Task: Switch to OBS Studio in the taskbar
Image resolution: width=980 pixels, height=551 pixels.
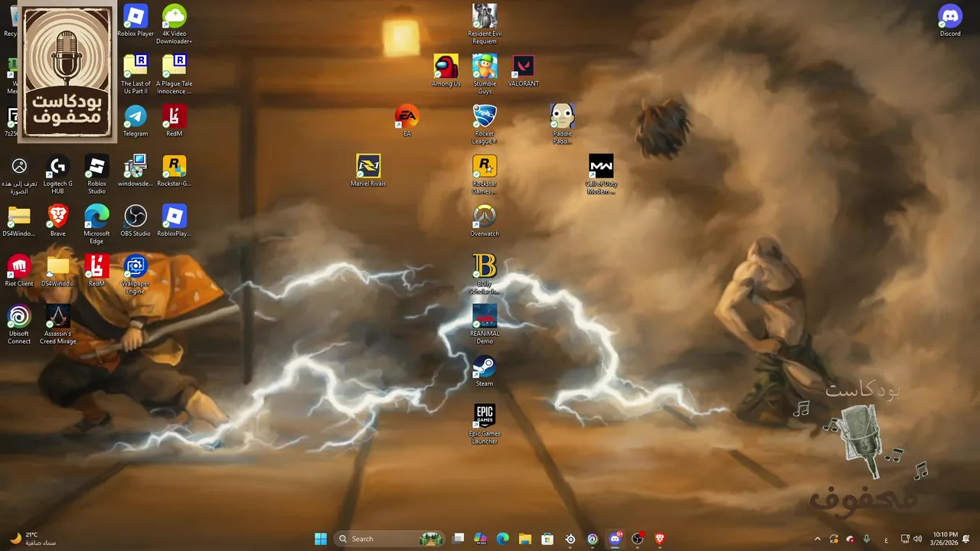Action: tap(637, 539)
